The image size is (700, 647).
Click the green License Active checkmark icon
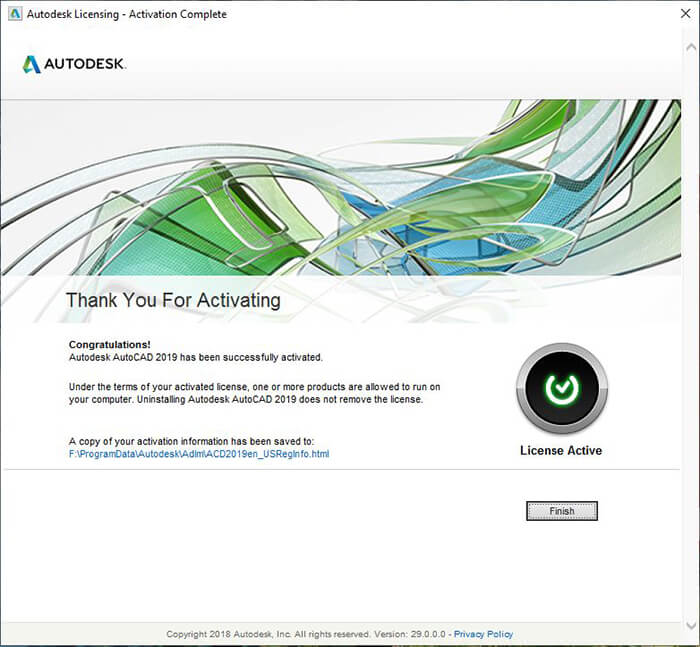tap(562, 388)
